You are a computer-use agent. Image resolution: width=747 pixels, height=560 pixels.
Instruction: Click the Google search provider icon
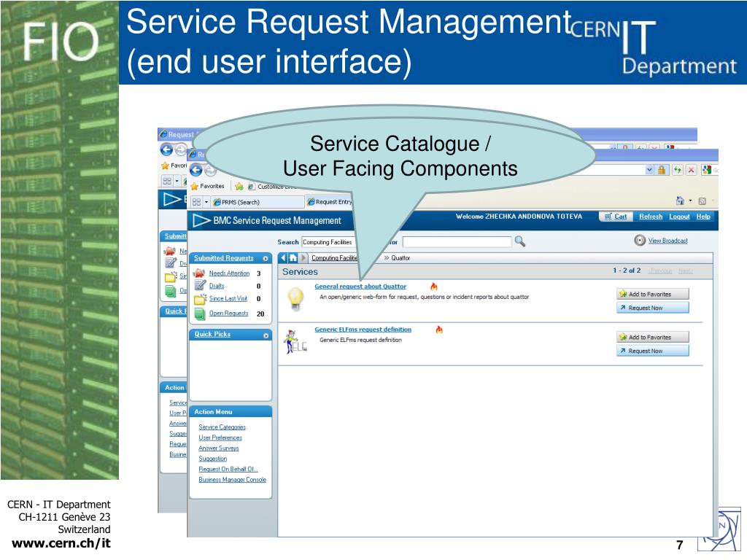click(706, 169)
